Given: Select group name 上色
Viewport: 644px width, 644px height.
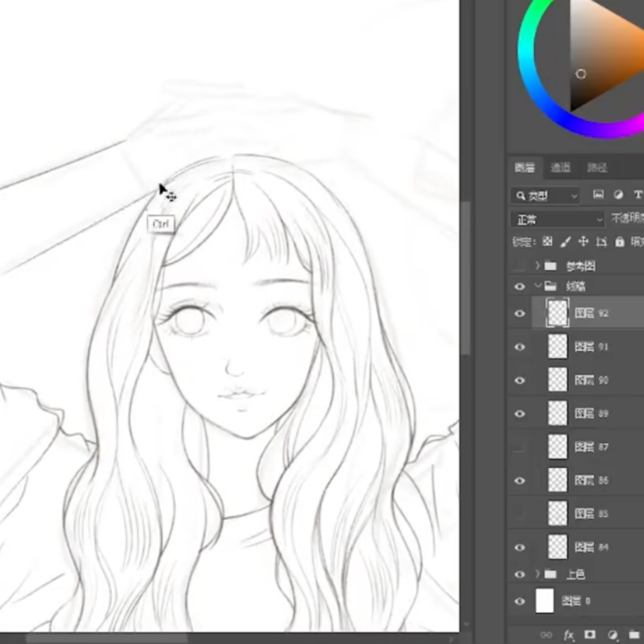Looking at the screenshot, I should tap(576, 575).
